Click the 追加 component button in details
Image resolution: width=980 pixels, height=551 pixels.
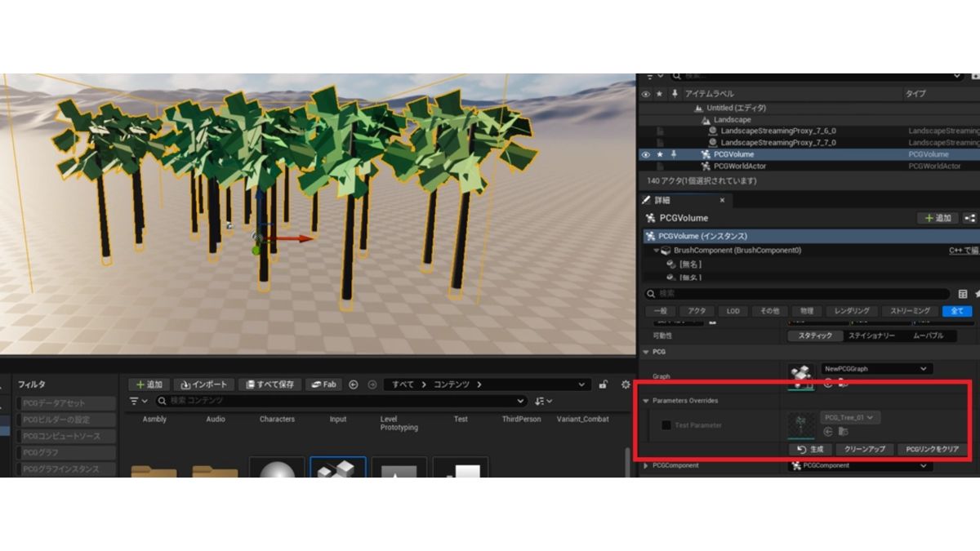(938, 218)
